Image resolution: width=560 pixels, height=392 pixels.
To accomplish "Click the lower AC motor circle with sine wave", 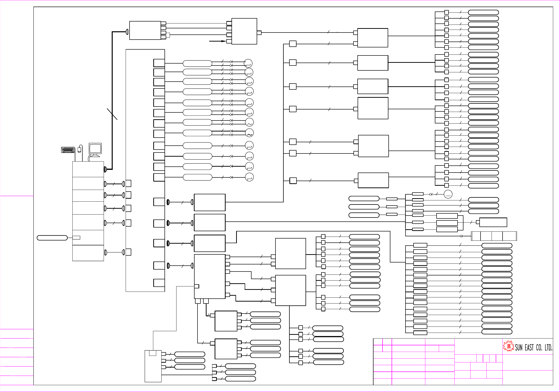I will (x=249, y=133).
